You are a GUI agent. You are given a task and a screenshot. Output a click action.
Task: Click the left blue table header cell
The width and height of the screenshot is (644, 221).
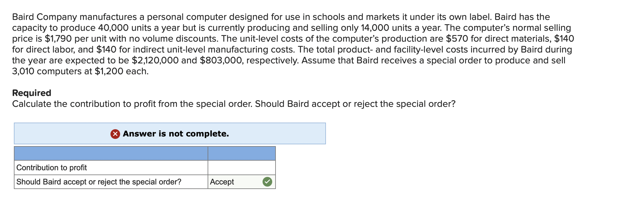point(111,153)
